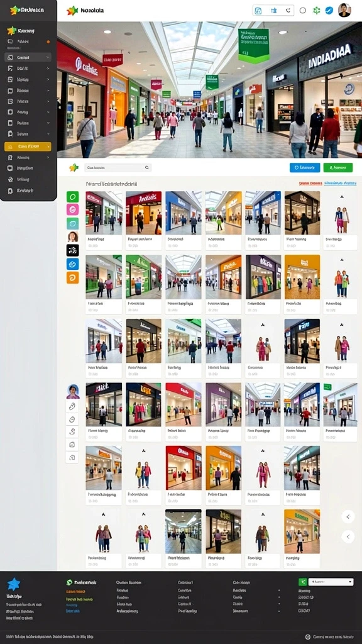Open the green storefront thumbnail in the second grid row
This screenshot has height=644, width=362.
pos(144,277)
